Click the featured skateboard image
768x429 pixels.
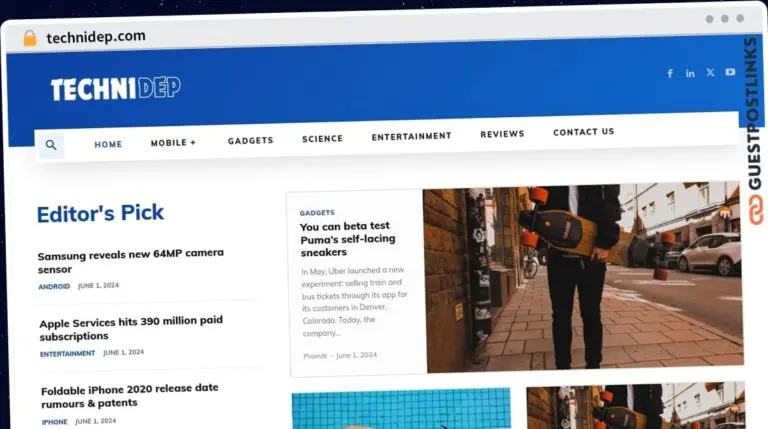tap(583, 277)
